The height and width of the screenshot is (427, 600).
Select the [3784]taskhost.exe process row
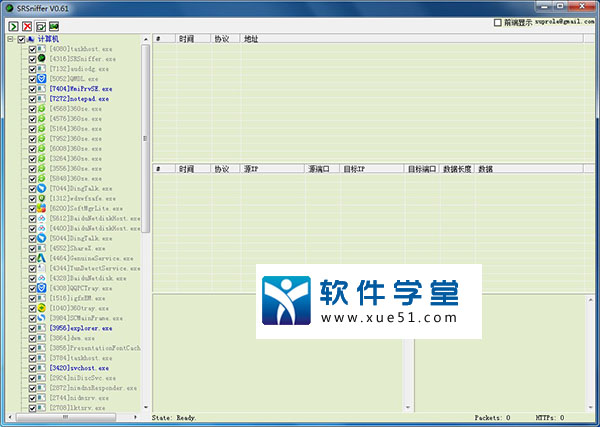pyautogui.click(x=80, y=358)
